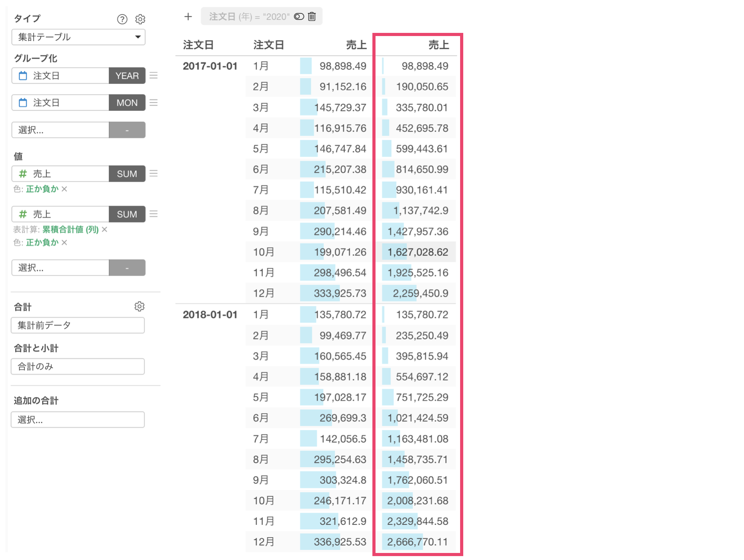Open the 集計テーブル type dropdown
The image size is (744, 560).
(78, 37)
